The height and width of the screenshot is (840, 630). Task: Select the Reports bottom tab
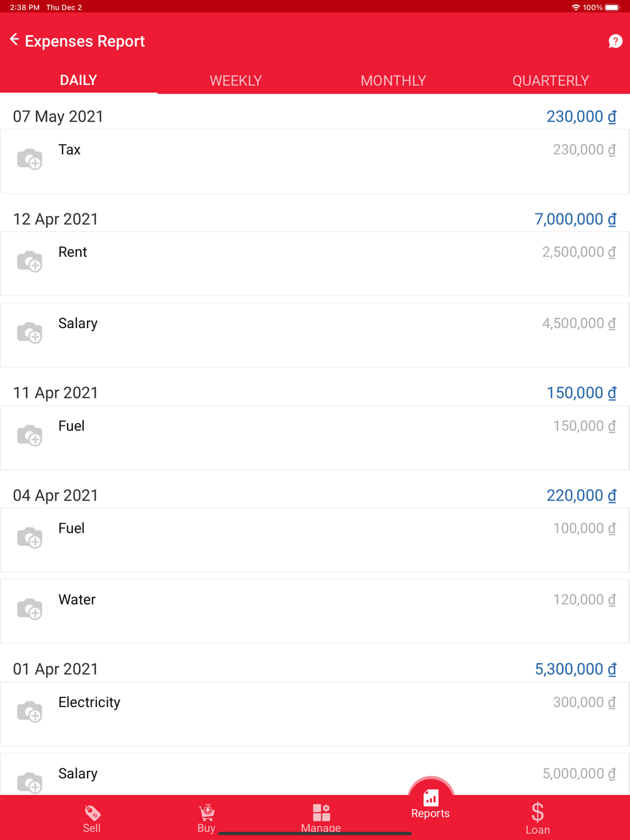(x=431, y=804)
